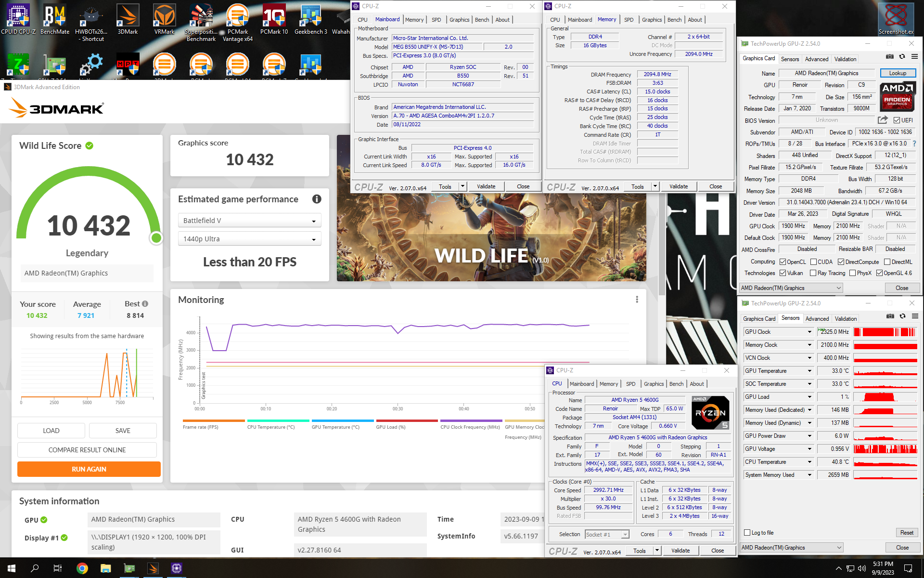
Task: Open Google Chrome from the taskbar
Action: 82,568
